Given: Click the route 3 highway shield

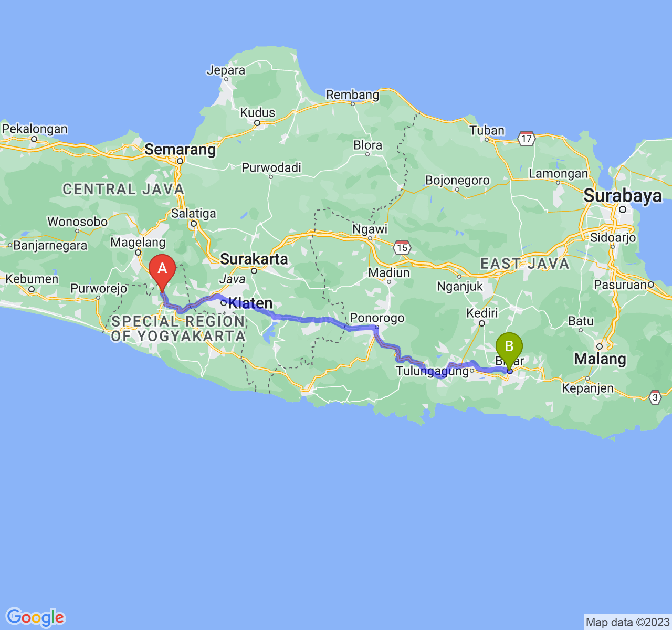Looking at the screenshot, I should [x=655, y=397].
